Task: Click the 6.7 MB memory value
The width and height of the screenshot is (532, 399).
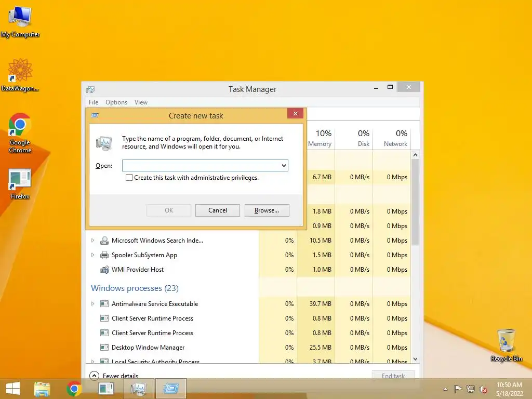Action: pos(322,177)
